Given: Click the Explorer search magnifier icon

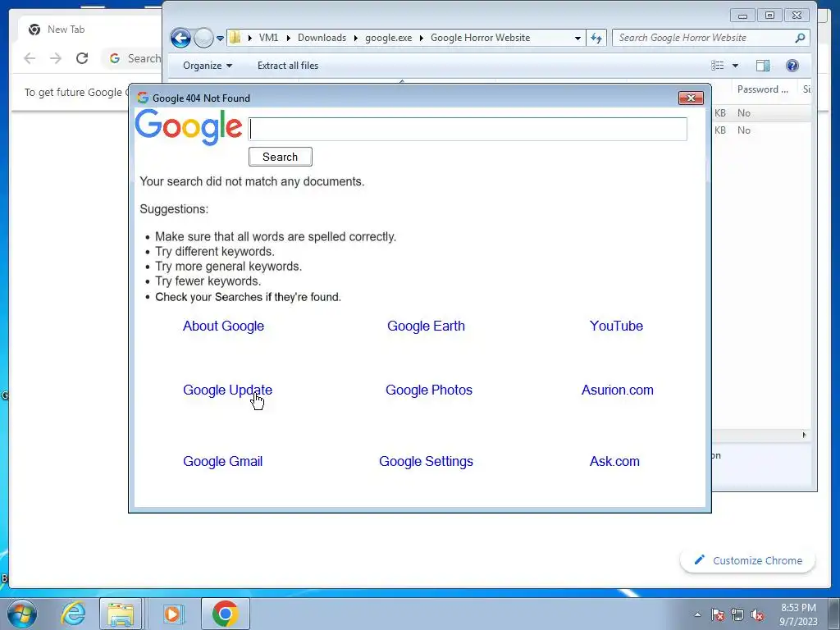Looking at the screenshot, I should [x=801, y=38].
